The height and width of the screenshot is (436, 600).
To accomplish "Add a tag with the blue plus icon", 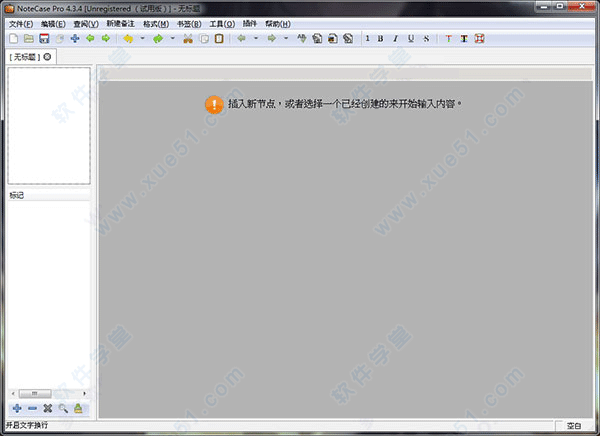I will pyautogui.click(x=17, y=408).
